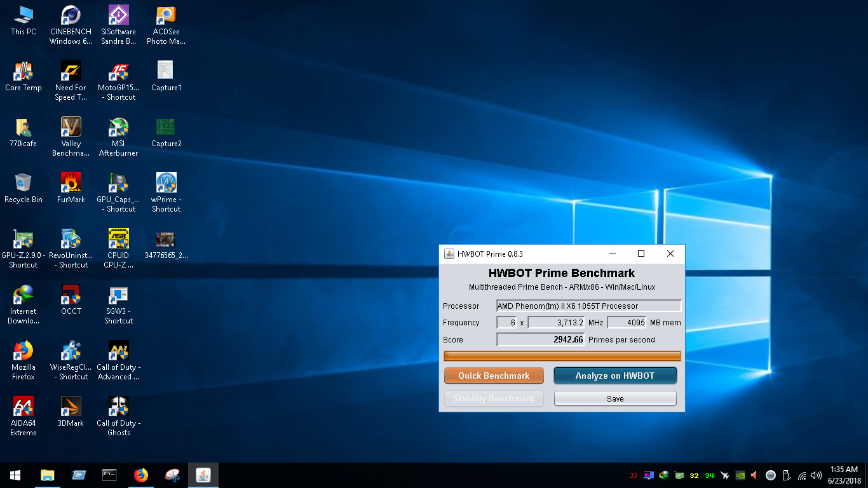The image size is (868, 488).
Task: Select the 34776565_2 image thumbnail
Action: click(166, 244)
